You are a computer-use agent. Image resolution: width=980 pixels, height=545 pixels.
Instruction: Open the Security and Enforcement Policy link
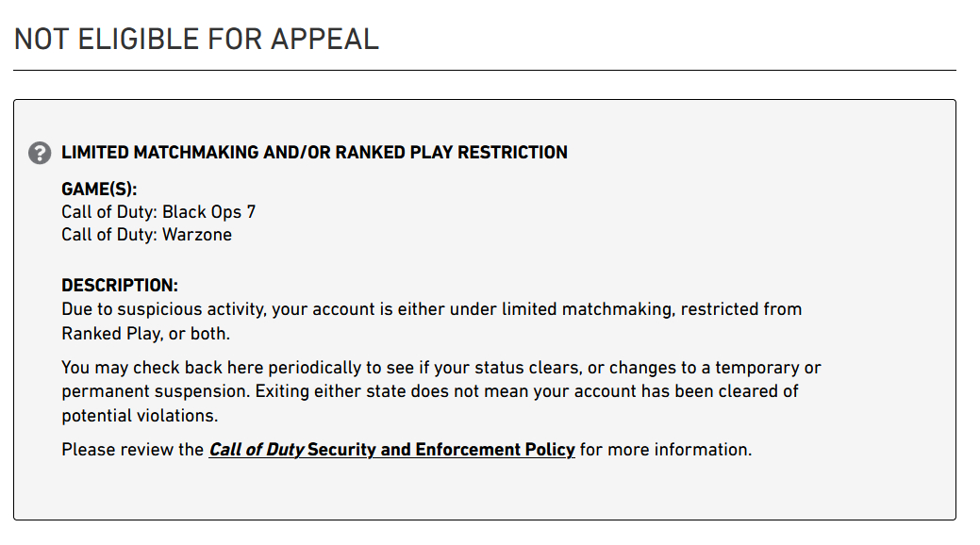[440, 450]
